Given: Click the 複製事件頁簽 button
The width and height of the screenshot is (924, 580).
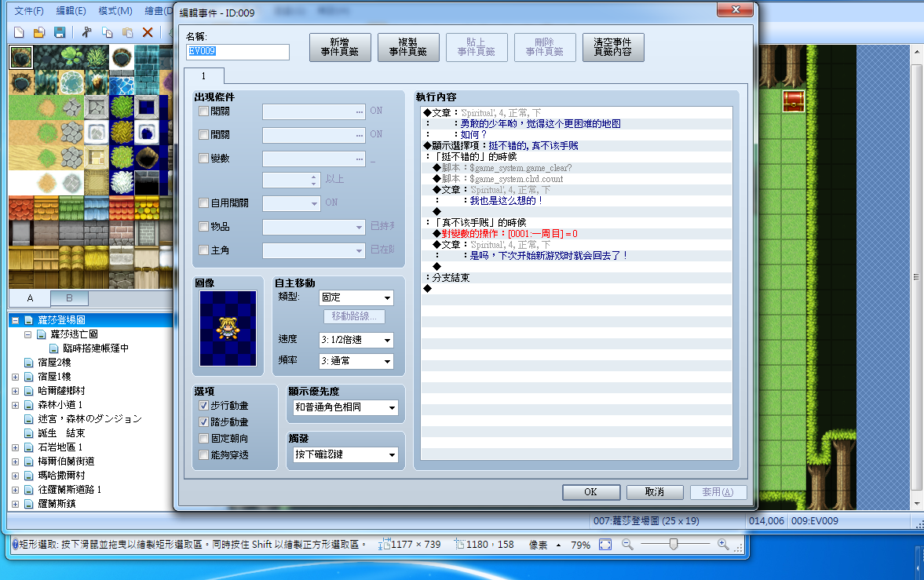Looking at the screenshot, I should (407, 47).
